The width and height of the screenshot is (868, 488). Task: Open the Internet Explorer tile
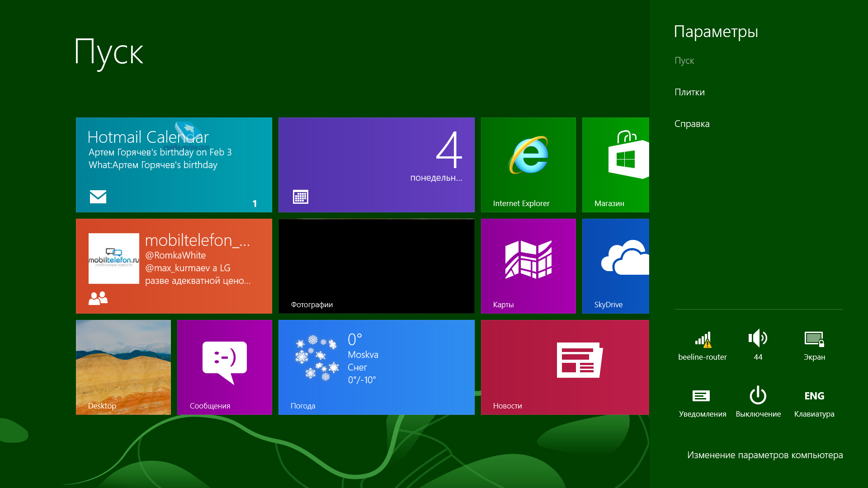(x=528, y=165)
